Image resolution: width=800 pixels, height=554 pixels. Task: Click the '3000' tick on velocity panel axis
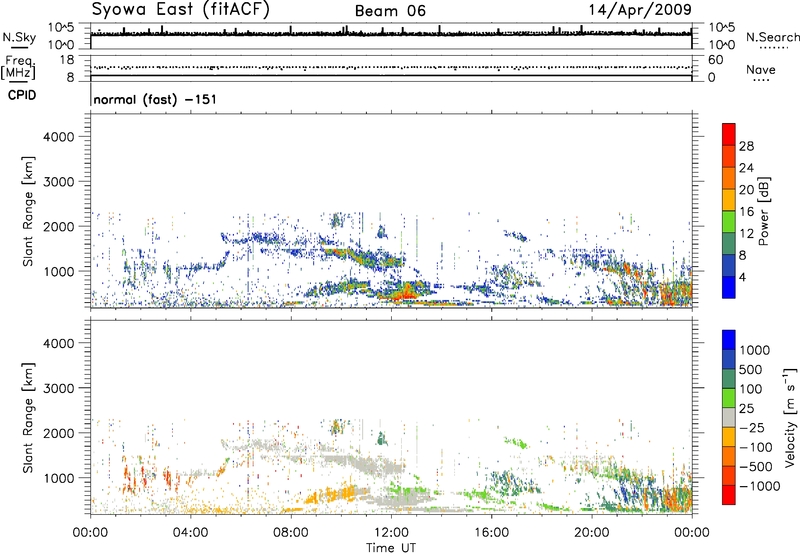coord(58,388)
